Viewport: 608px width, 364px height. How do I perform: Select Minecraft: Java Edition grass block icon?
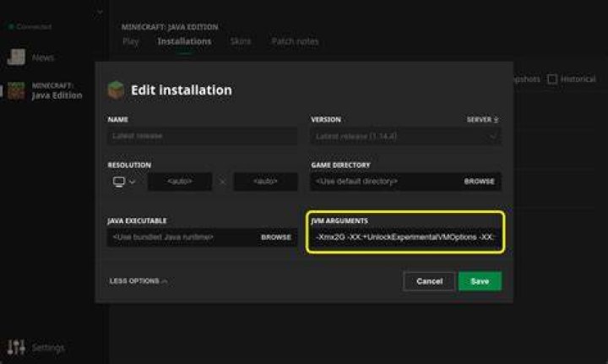[16, 90]
